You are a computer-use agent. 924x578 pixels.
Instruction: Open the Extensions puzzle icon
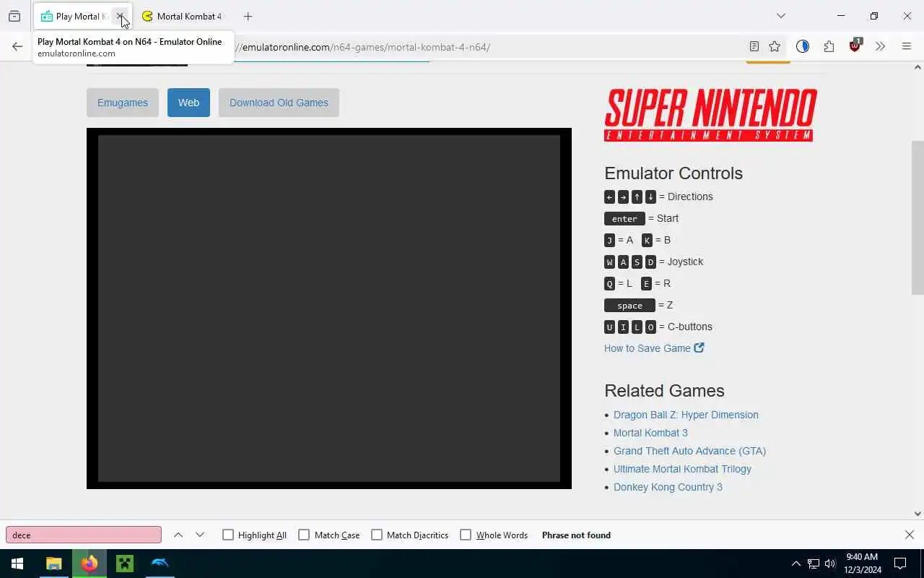coord(829,46)
